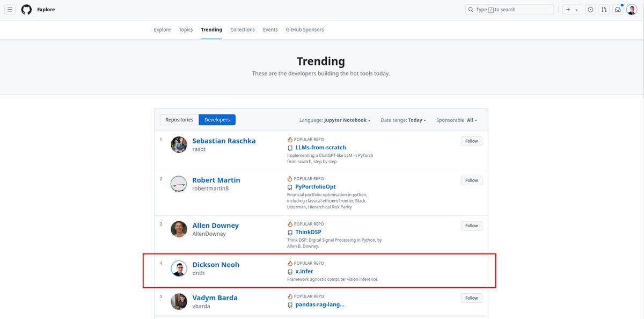Click Sebastian Raschka's avatar
This screenshot has width=644, height=319.
179,144
